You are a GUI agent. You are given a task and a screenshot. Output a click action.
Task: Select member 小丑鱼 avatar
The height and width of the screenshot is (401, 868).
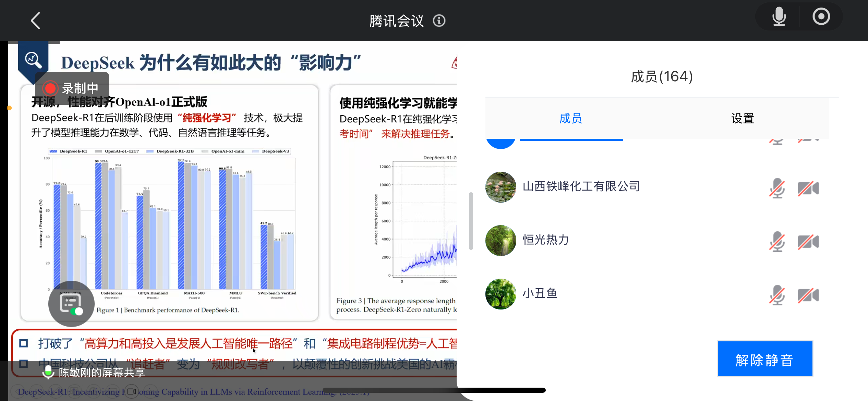(x=501, y=294)
